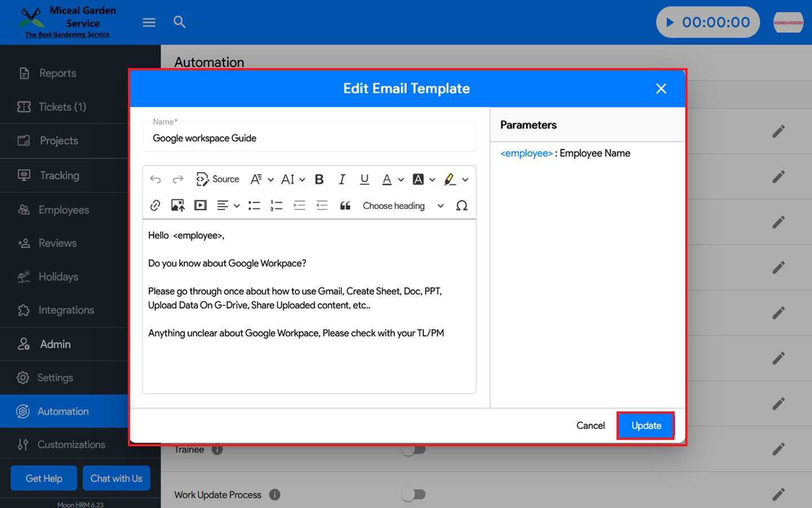Add a block quote
Screen dimensions: 812x508
[x=345, y=205]
